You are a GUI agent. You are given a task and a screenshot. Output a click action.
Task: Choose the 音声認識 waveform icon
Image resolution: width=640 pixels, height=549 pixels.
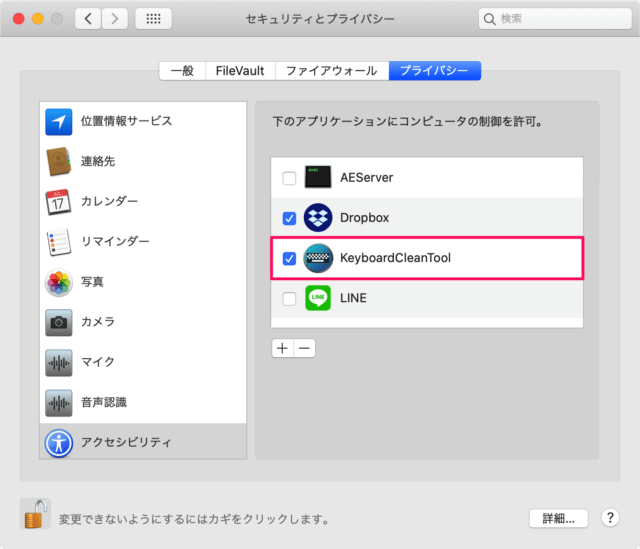(59, 403)
